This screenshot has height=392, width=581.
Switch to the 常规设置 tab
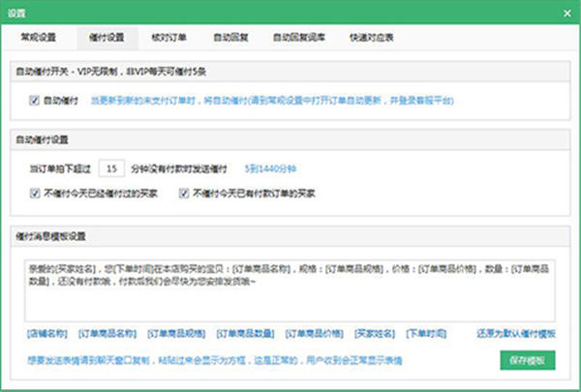pos(38,38)
